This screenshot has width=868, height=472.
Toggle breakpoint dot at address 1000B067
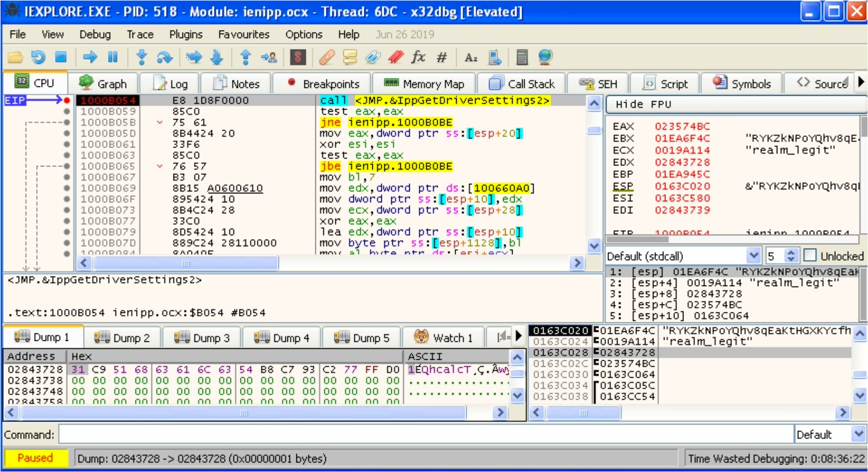click(67, 177)
